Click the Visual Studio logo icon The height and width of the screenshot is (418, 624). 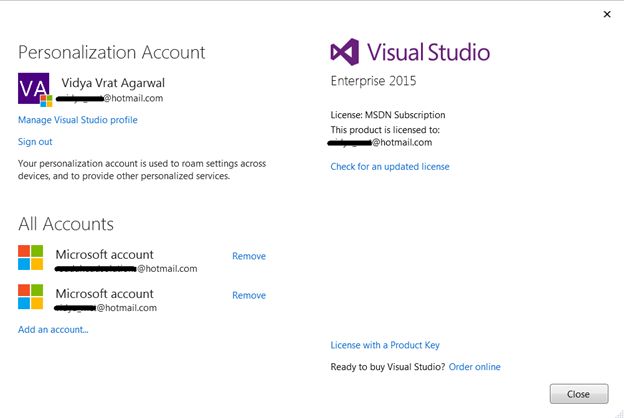[345, 52]
